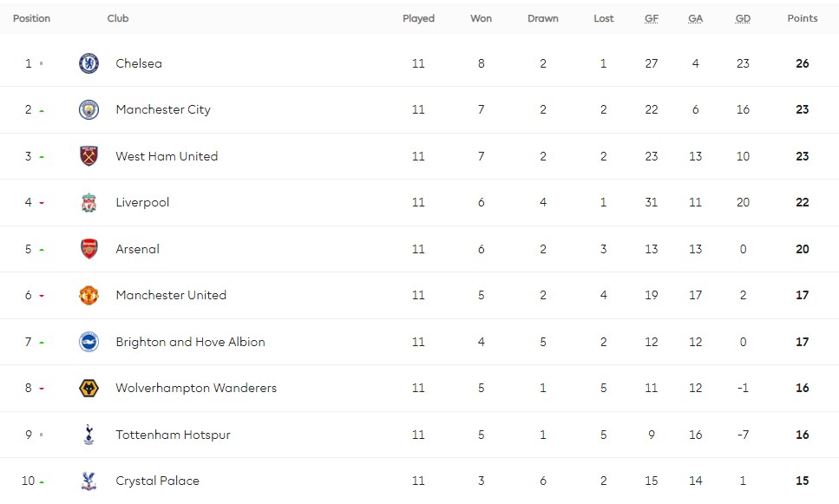Click the Chelsea club crest icon
Screen dimensions: 839x504
(88, 63)
